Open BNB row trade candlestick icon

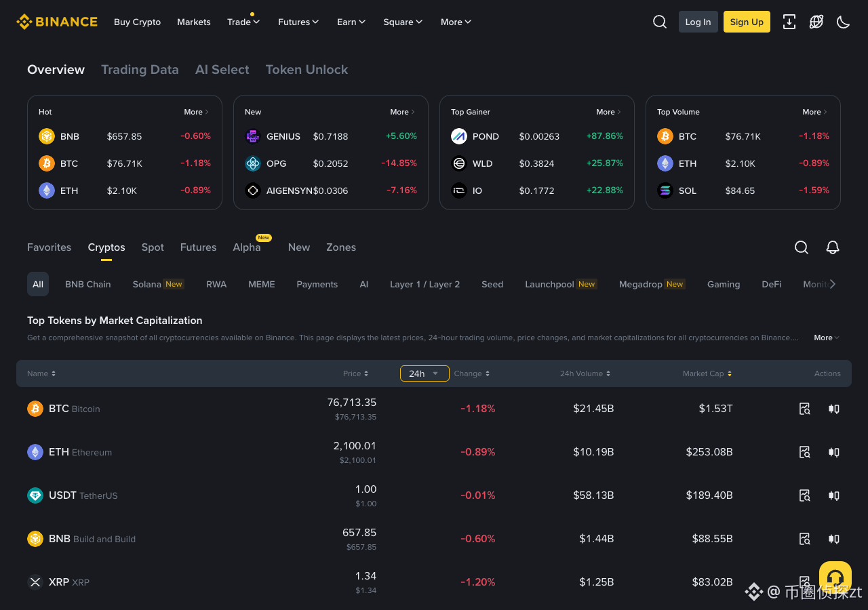click(x=834, y=539)
